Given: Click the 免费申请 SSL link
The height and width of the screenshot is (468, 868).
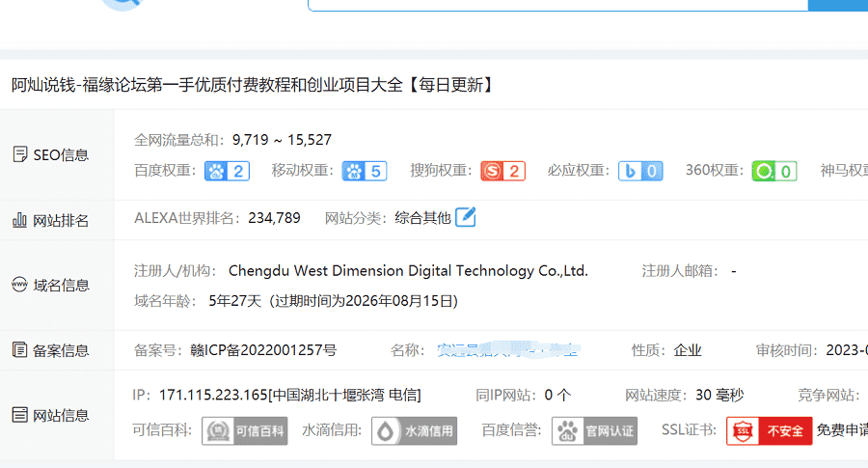Looking at the screenshot, I should click(842, 430).
